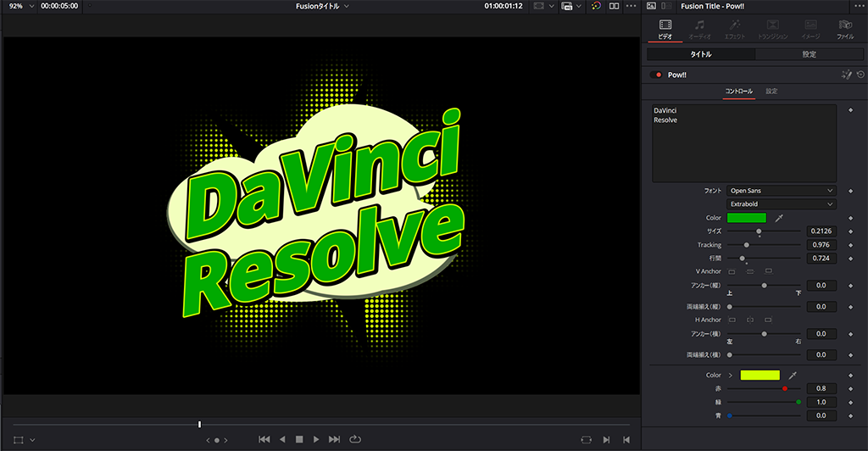The width and height of the screenshot is (868, 451).
Task: Click the dimmed split inspector layout icon
Action: (666, 6)
